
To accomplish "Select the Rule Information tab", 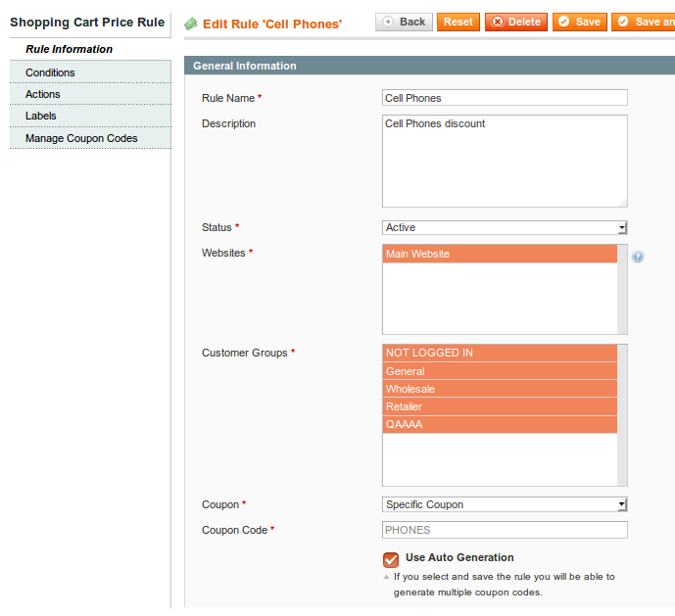I will click(x=69, y=49).
